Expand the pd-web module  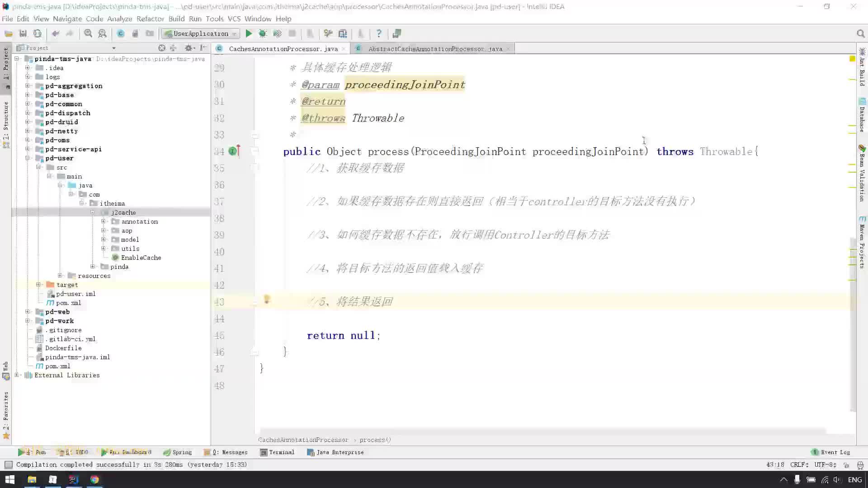point(27,312)
